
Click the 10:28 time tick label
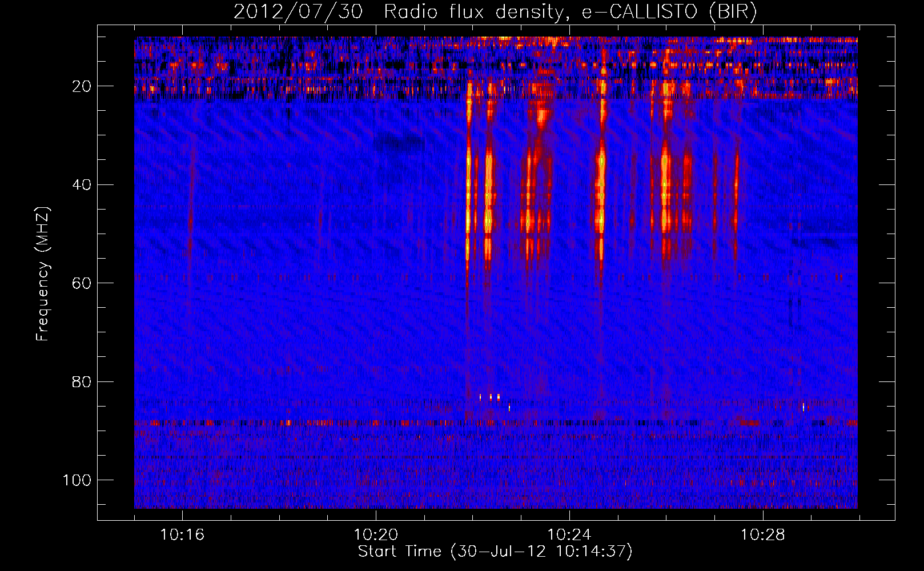click(x=763, y=535)
